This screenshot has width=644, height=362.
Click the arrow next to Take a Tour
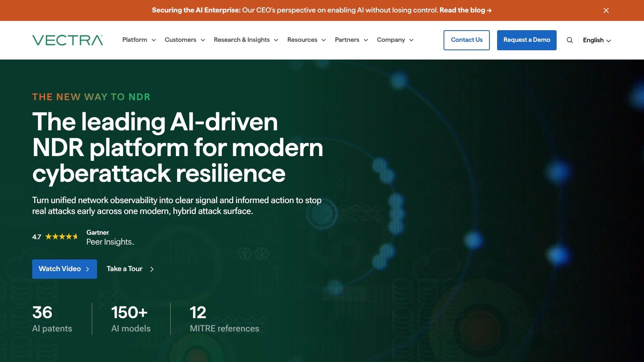tap(151, 269)
